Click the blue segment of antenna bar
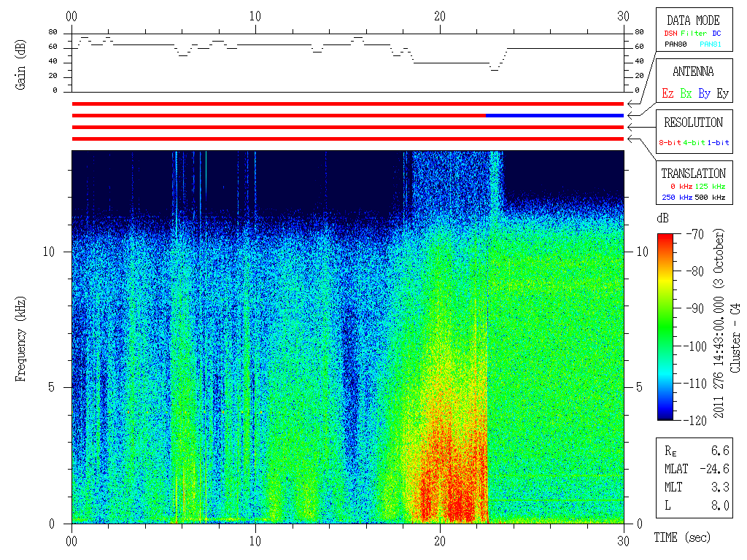747x560 pixels. point(554,116)
